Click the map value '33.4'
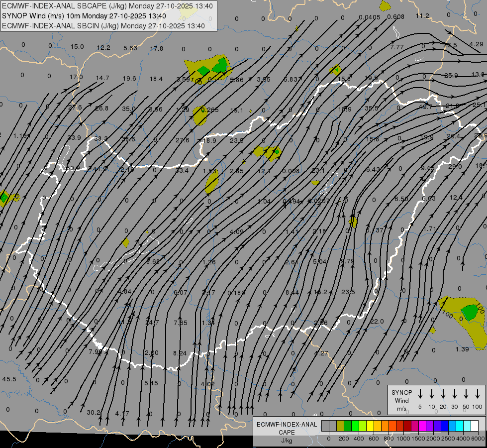Screen dimensions: 487x448 coord(182,170)
